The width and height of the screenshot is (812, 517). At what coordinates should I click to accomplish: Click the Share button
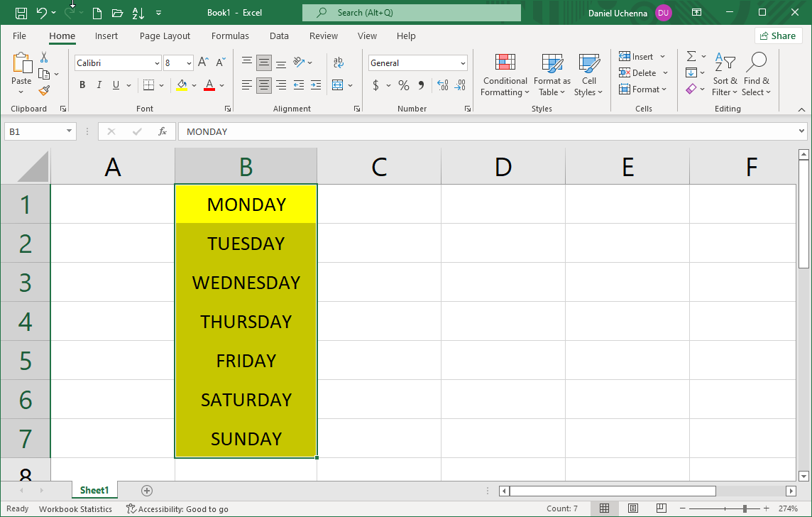(778, 36)
